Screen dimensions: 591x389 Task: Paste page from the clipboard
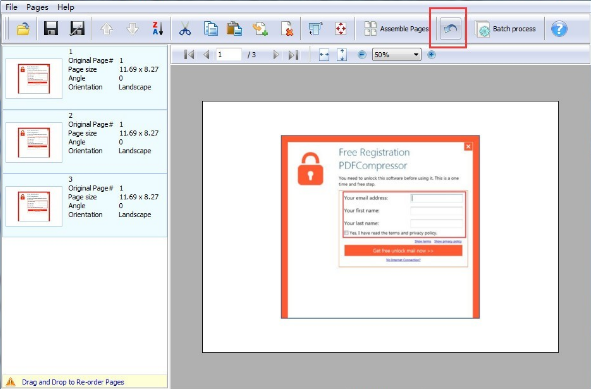234,29
